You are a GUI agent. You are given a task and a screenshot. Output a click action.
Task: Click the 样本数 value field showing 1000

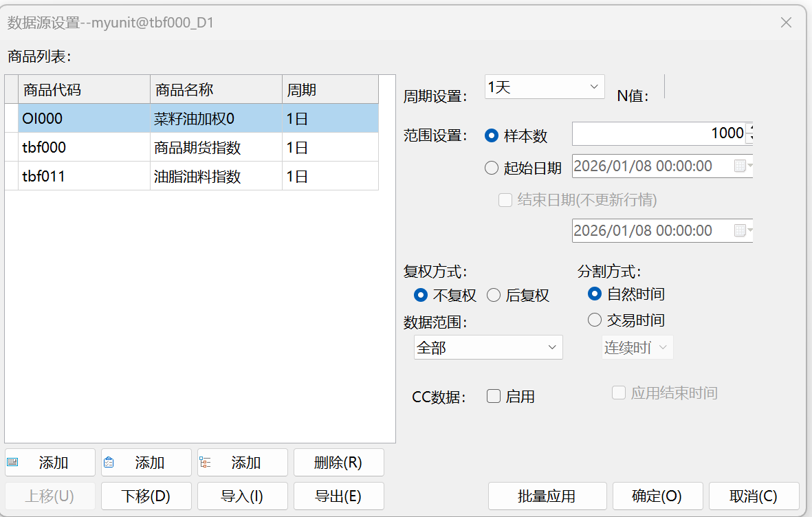(658, 133)
